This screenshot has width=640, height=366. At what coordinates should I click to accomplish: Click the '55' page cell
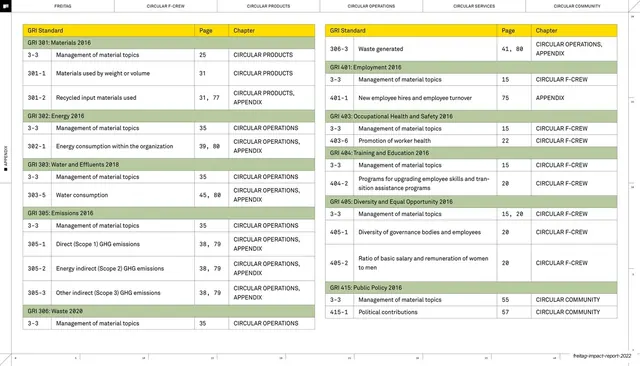click(514, 300)
